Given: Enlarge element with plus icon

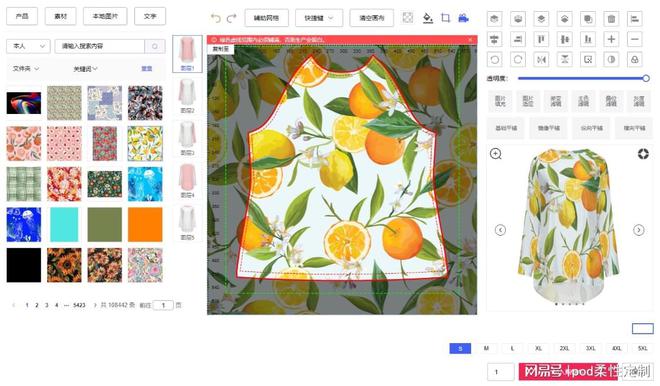Looking at the screenshot, I should [x=611, y=39].
